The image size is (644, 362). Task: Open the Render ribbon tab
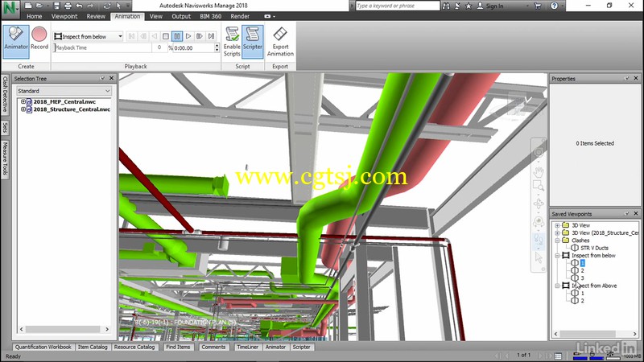tap(240, 16)
